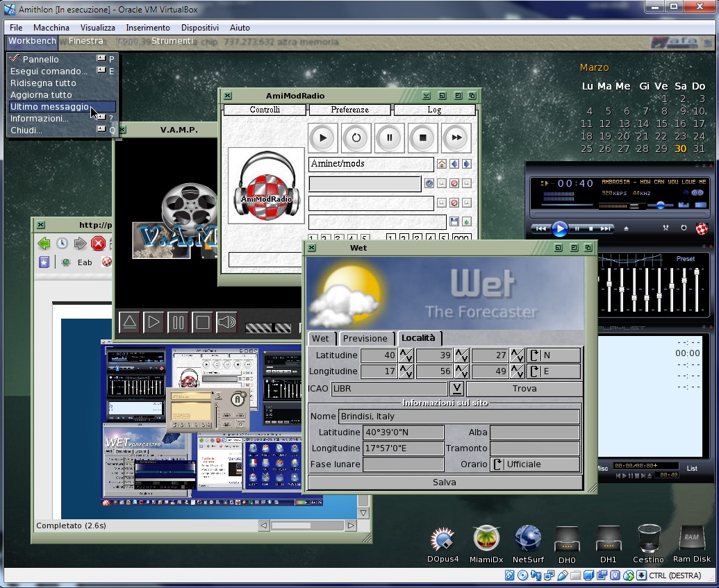Open DOpus4 from the dock

point(443,541)
